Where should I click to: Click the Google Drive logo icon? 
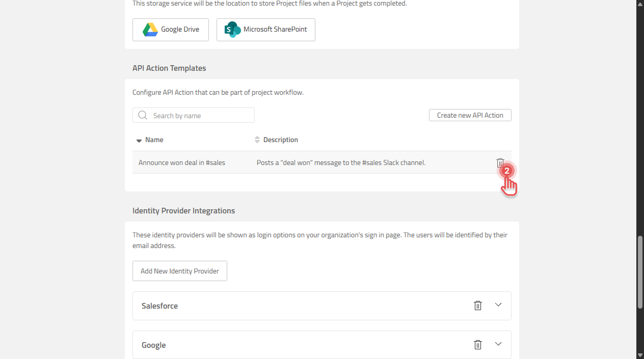[x=150, y=30]
